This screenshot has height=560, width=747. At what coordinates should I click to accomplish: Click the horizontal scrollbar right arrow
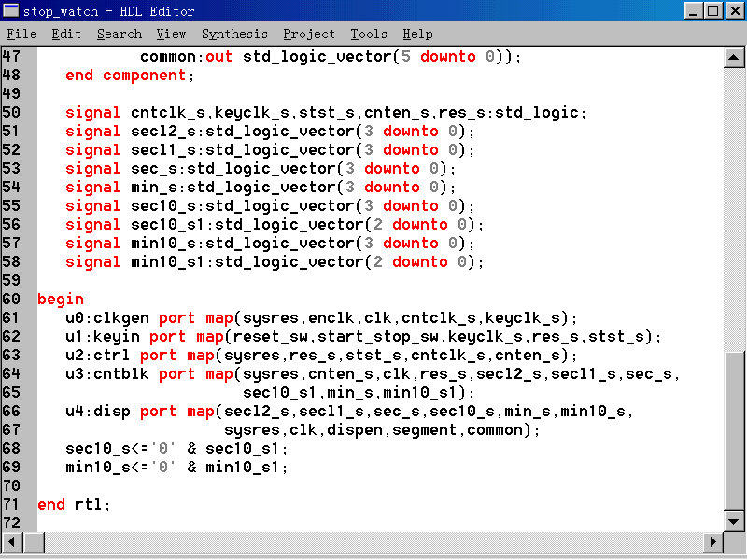pyautogui.click(x=713, y=542)
